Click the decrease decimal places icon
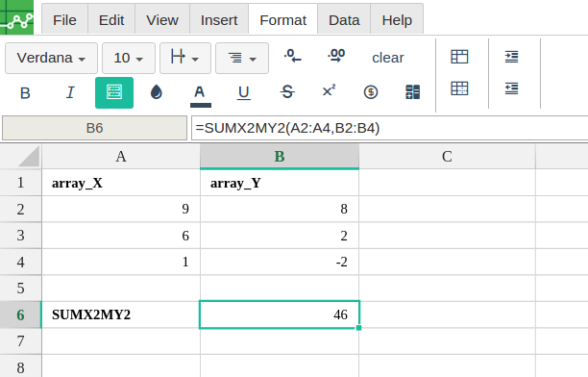 point(292,57)
